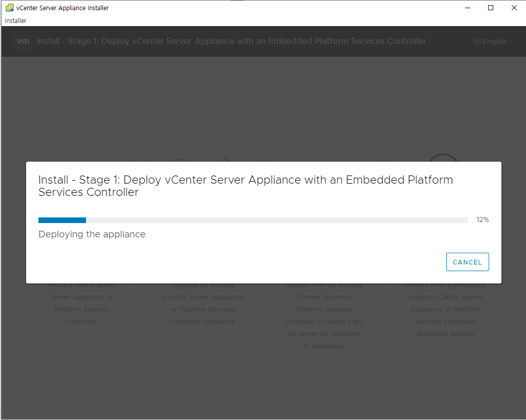Click the vCenter installer title bar icon

(10, 8)
